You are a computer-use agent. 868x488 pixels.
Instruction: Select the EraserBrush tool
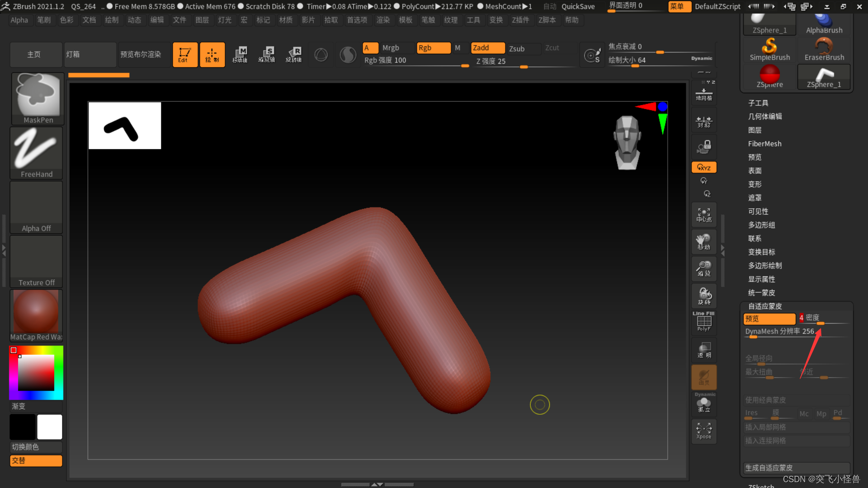pyautogui.click(x=824, y=49)
